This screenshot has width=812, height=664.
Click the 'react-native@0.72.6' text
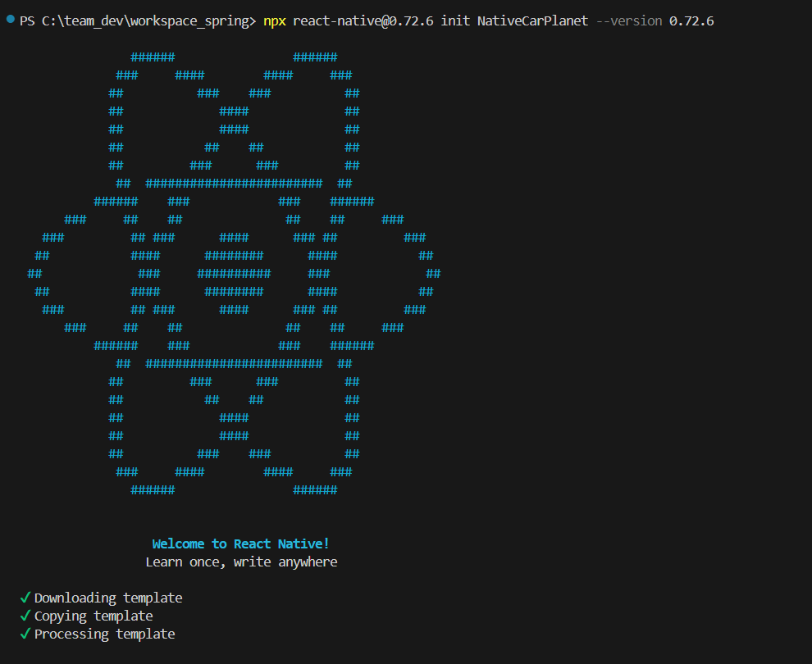point(363,21)
